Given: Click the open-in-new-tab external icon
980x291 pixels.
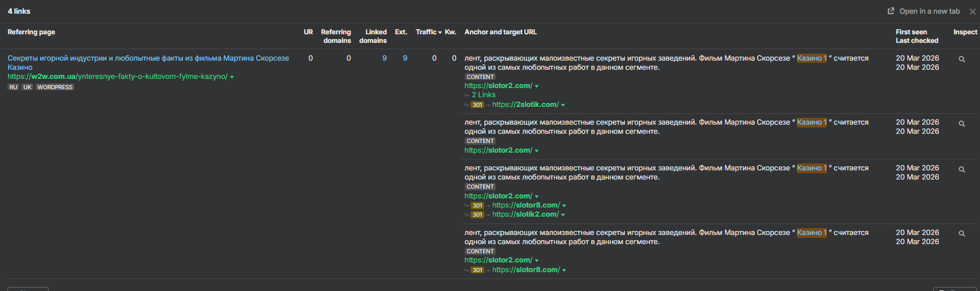Looking at the screenshot, I should (x=891, y=11).
